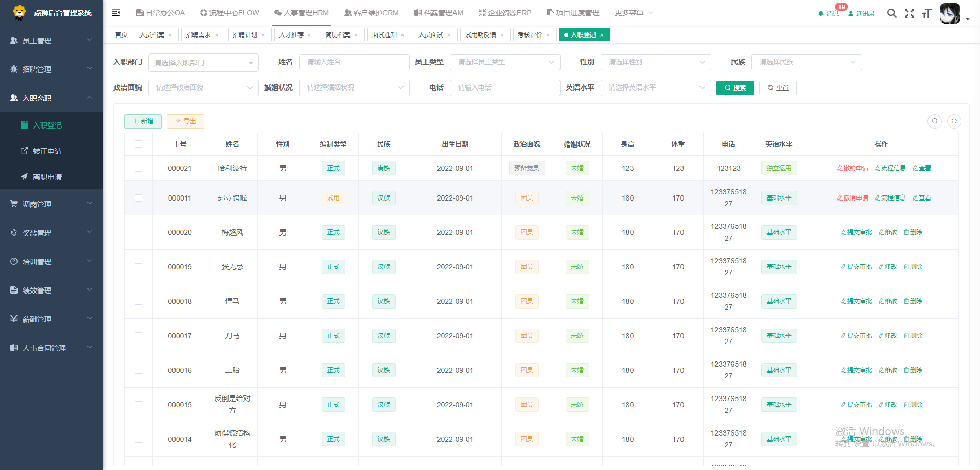Click the header search magnifier icon
980x470 pixels.
tap(892, 13)
